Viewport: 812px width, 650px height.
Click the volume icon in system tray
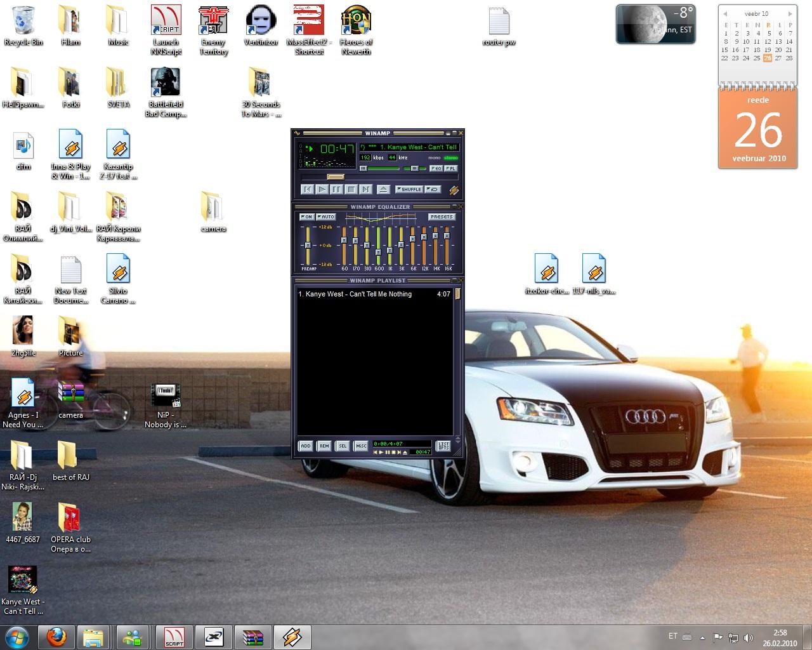point(749,637)
